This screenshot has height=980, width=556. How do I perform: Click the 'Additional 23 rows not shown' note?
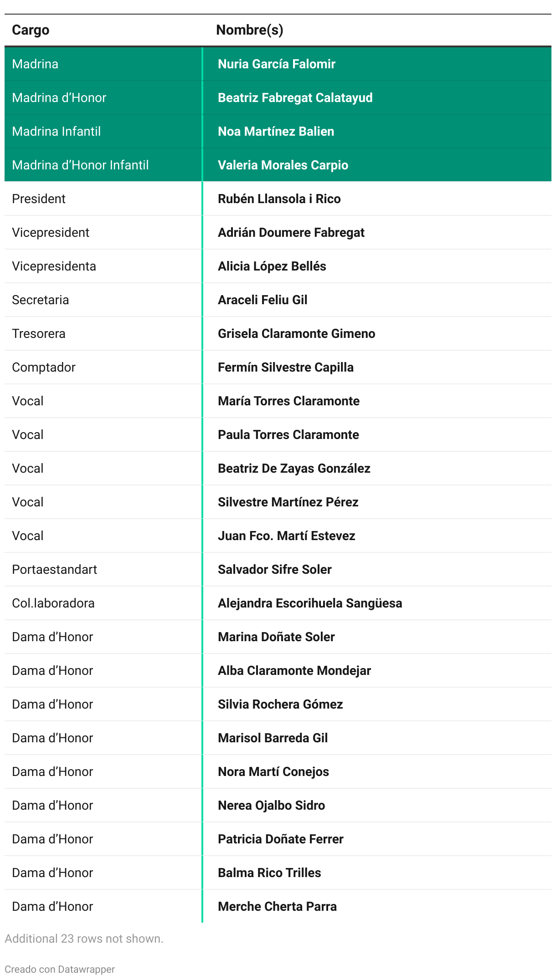(84, 939)
